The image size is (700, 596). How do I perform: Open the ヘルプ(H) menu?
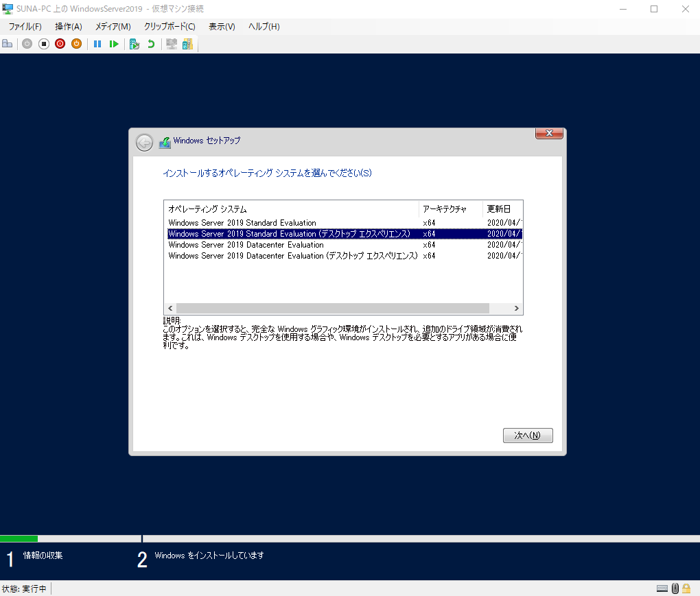click(264, 27)
